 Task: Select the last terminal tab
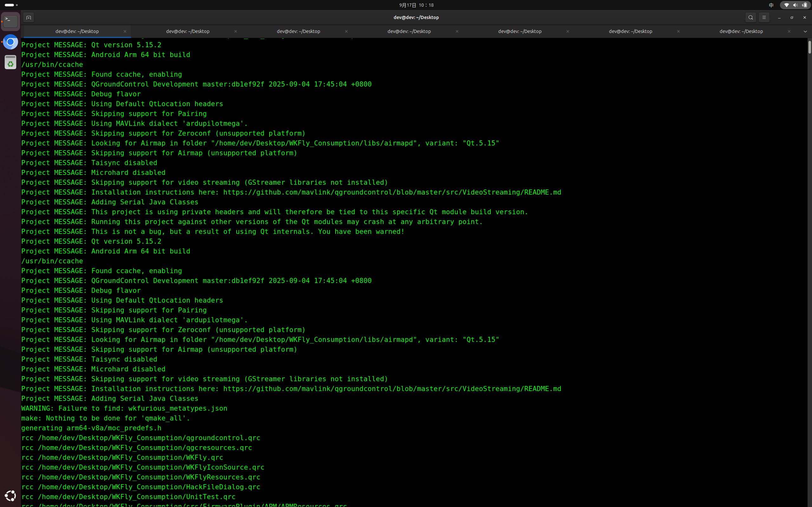(x=741, y=31)
